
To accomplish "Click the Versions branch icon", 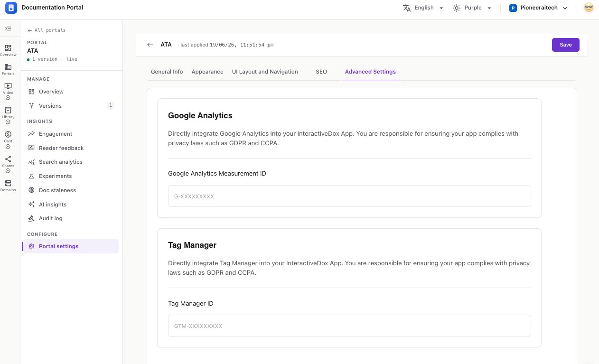I will pos(31,106).
